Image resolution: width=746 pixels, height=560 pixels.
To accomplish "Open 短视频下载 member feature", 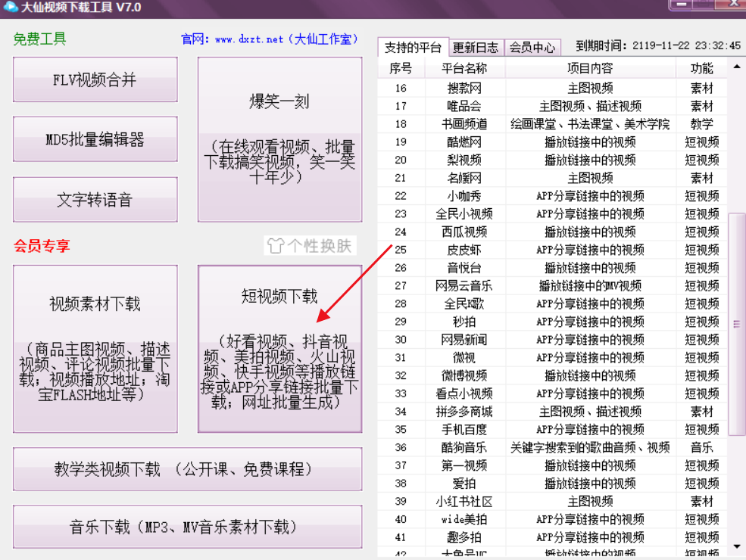I will tap(279, 349).
